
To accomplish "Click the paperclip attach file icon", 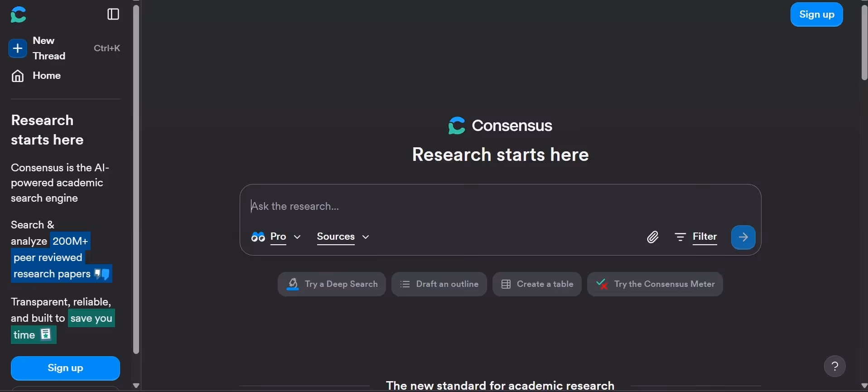I will [652, 237].
